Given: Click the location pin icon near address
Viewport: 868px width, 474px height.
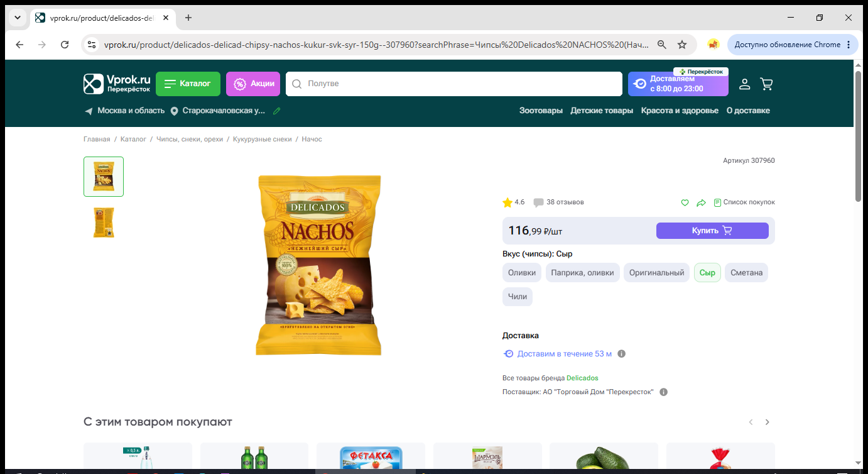Looking at the screenshot, I should click(174, 111).
